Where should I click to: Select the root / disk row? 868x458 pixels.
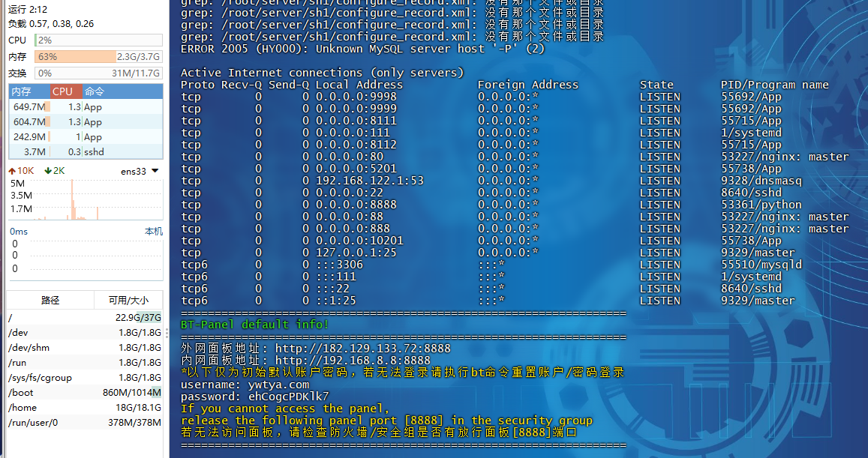coord(85,318)
